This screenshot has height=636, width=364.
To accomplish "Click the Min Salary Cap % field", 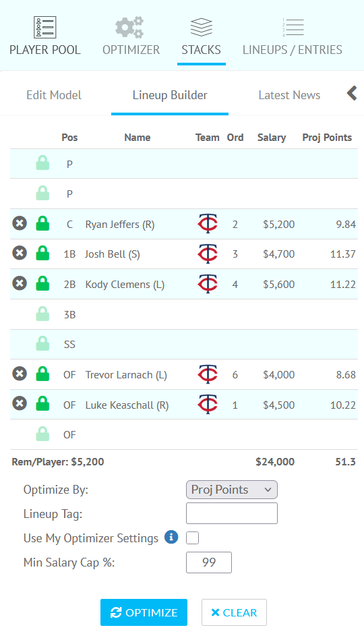I will pyautogui.click(x=209, y=562).
